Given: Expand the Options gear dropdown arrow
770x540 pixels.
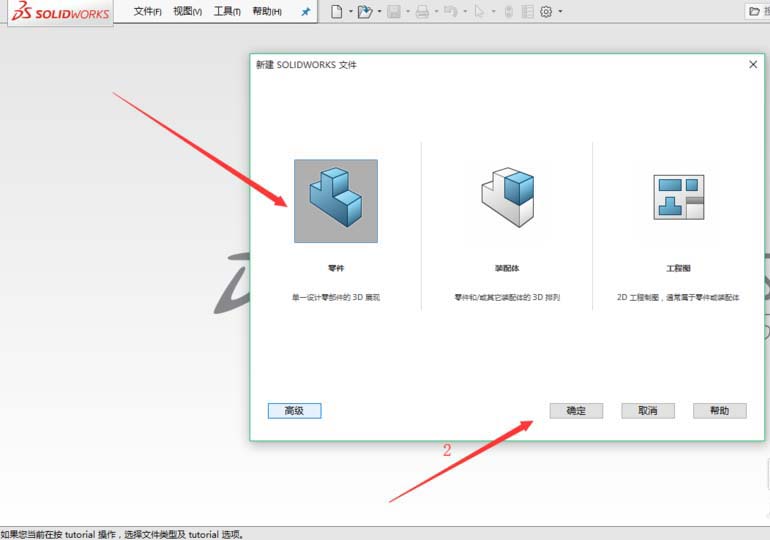Looking at the screenshot, I should point(560,11).
